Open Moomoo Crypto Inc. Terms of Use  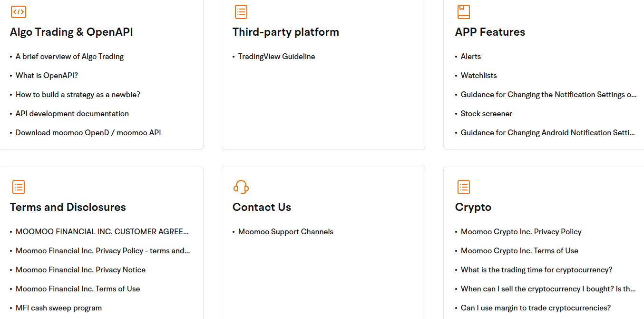click(519, 251)
